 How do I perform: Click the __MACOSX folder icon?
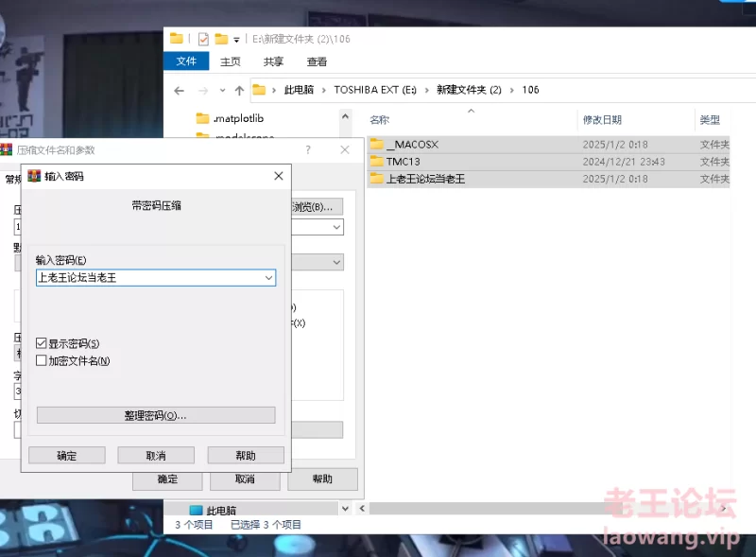click(x=376, y=144)
